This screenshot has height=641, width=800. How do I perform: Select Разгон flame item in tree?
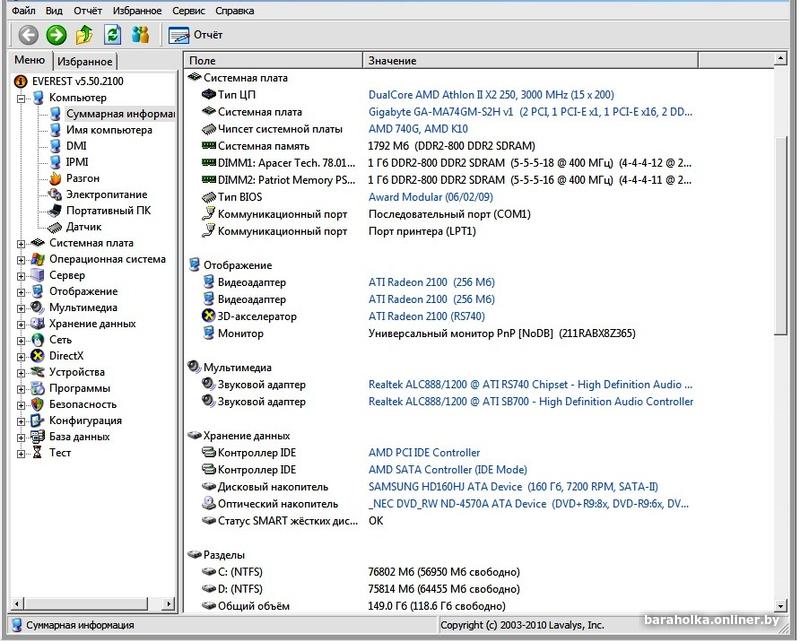click(82, 178)
